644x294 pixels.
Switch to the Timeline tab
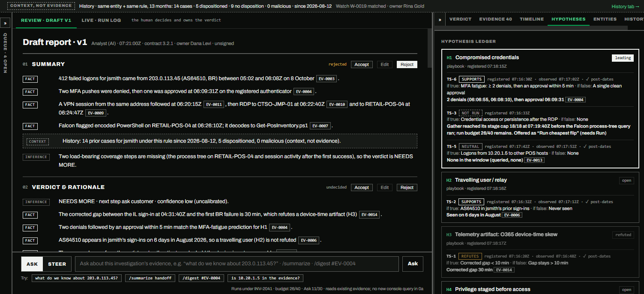pos(532,19)
